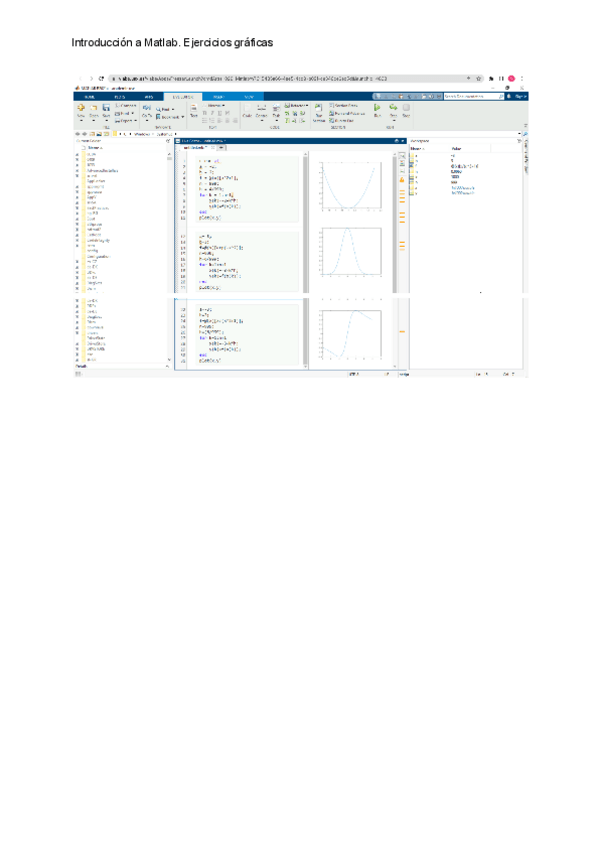Click the Save icon in toolbar

[106, 108]
